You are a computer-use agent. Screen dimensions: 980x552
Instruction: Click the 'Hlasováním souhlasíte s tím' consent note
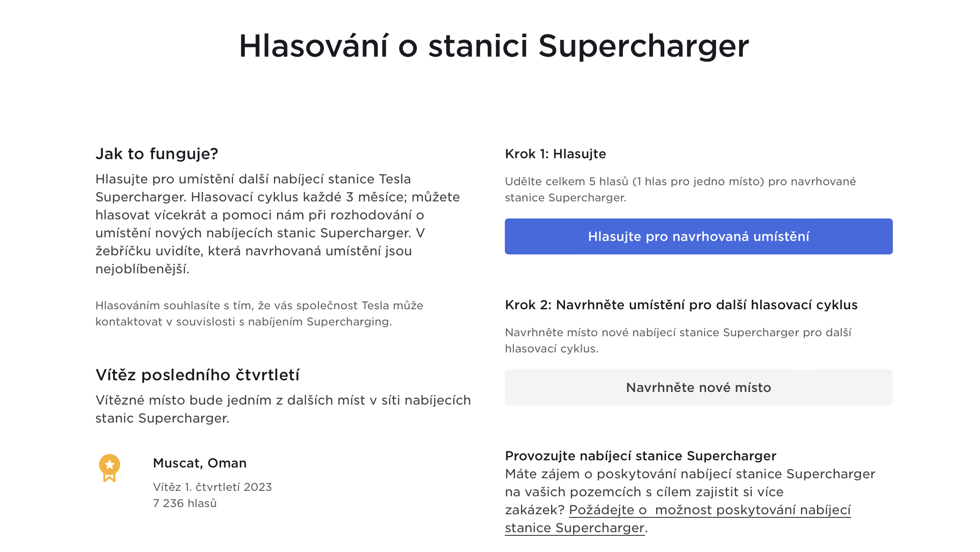point(259,314)
